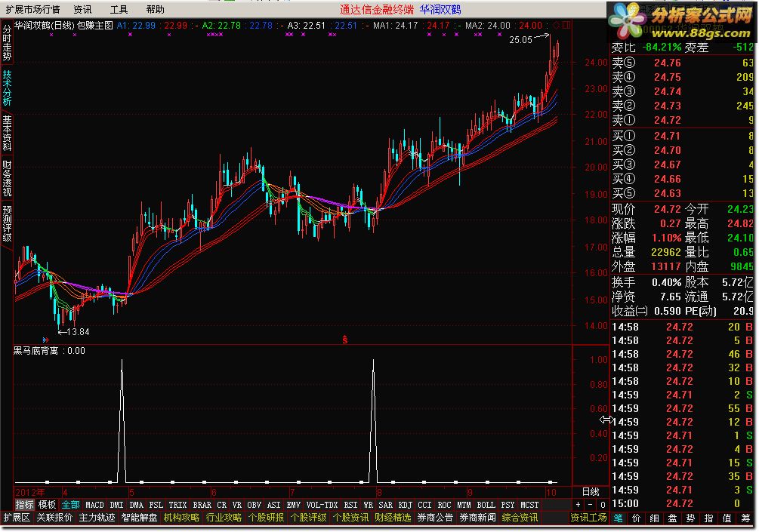Switch indicator to DMA

136,504
